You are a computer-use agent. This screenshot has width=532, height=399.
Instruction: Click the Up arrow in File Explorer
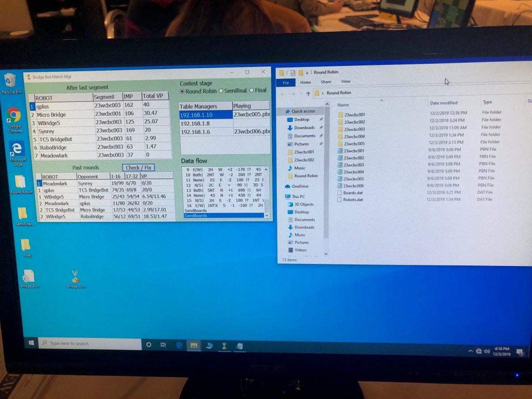click(308, 94)
